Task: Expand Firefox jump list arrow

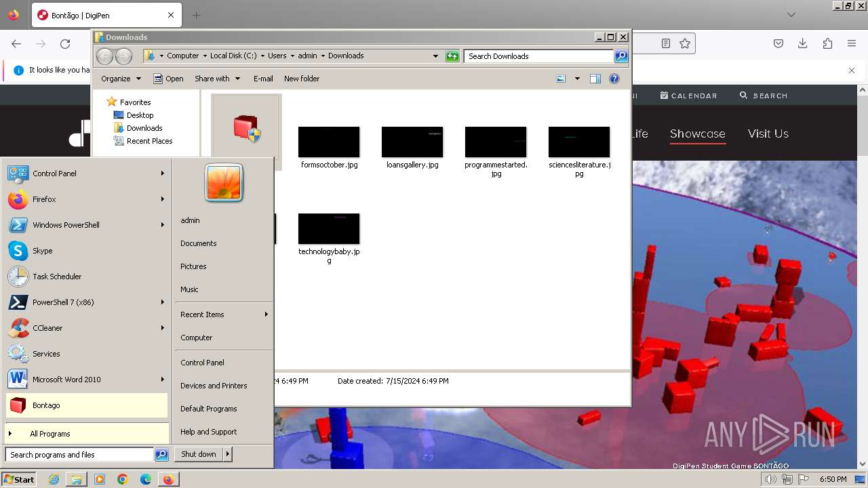Action: [x=163, y=199]
